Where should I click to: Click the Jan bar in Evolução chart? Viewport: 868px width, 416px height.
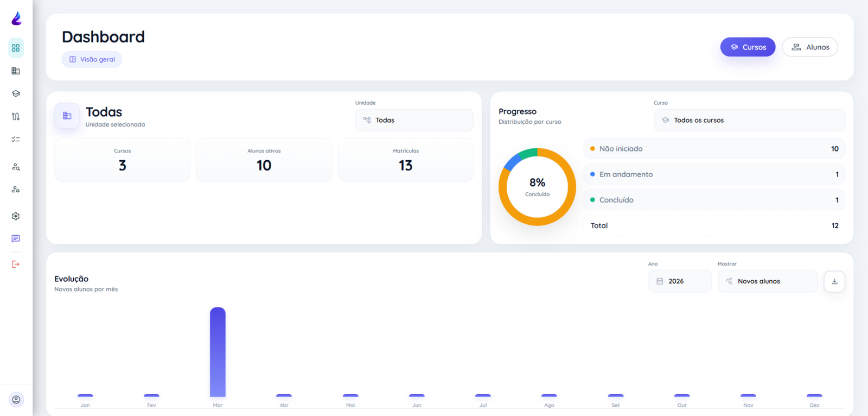coord(85,395)
